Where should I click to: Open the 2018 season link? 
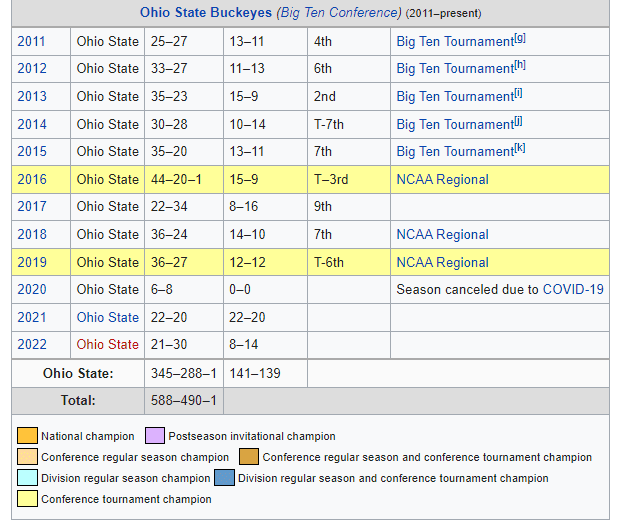tap(32, 234)
